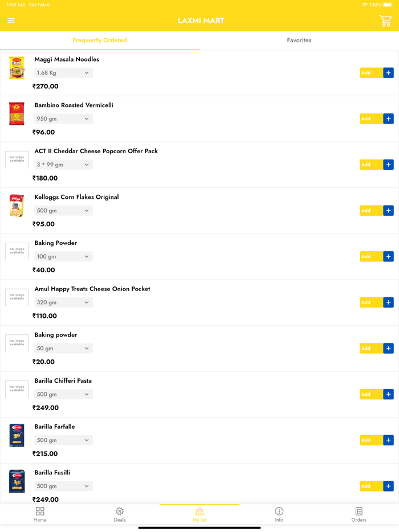Open the Maggi Masala Noodles product image
The image size is (399, 532).
tap(17, 68)
